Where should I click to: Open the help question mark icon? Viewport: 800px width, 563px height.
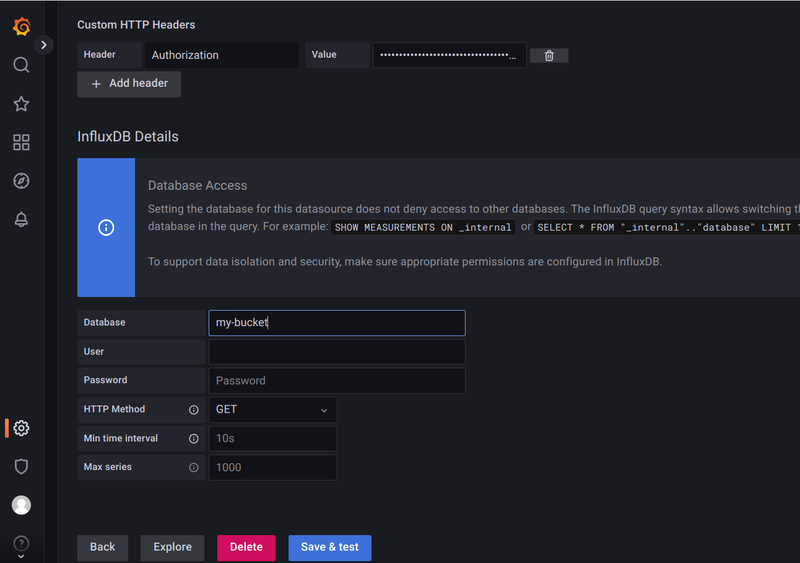click(x=21, y=543)
